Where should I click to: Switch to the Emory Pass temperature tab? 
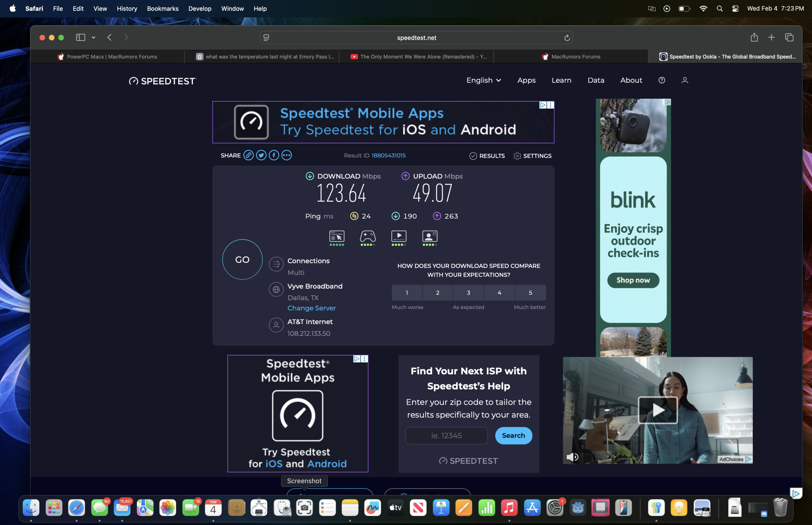(x=262, y=57)
